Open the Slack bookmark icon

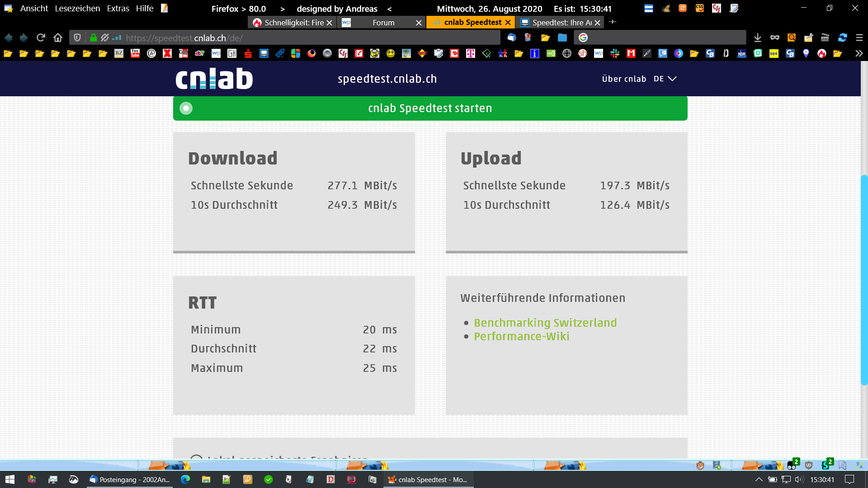pyautogui.click(x=615, y=53)
